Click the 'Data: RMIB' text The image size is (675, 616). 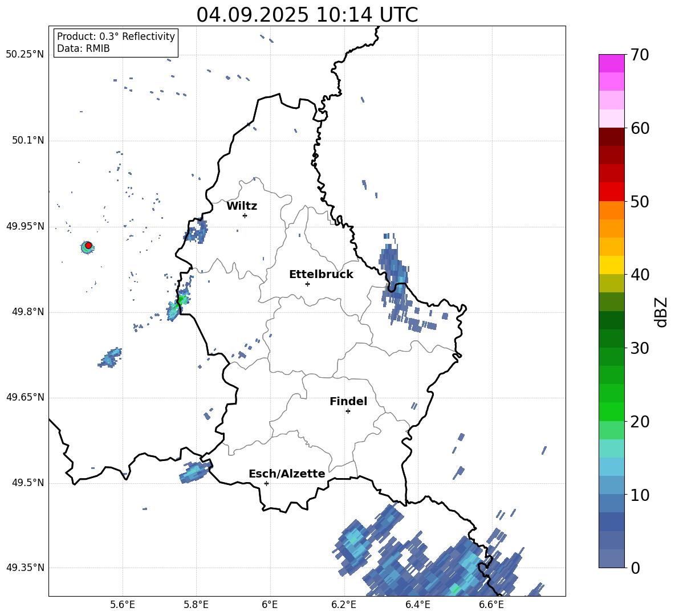pyautogui.click(x=83, y=48)
